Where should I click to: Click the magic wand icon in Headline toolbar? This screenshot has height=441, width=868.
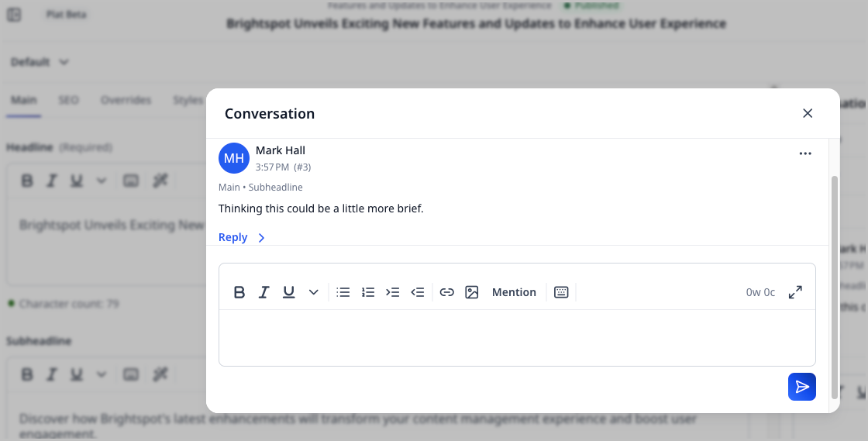click(160, 181)
